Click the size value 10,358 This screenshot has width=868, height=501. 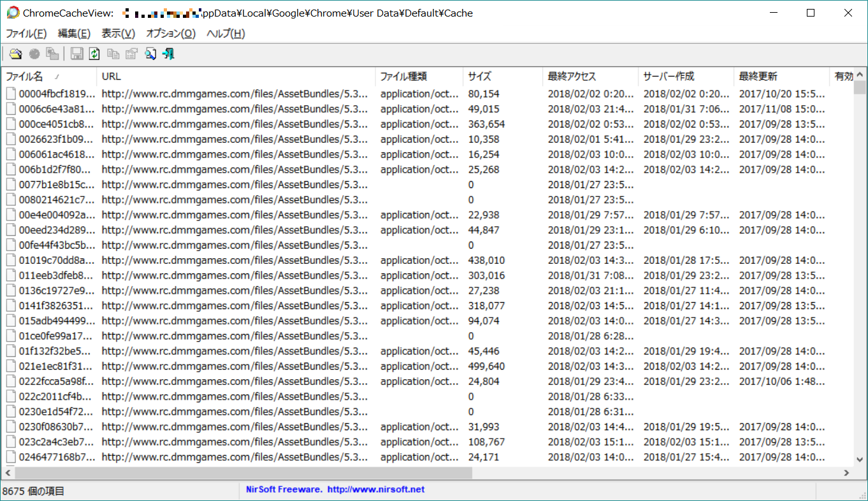pos(484,139)
